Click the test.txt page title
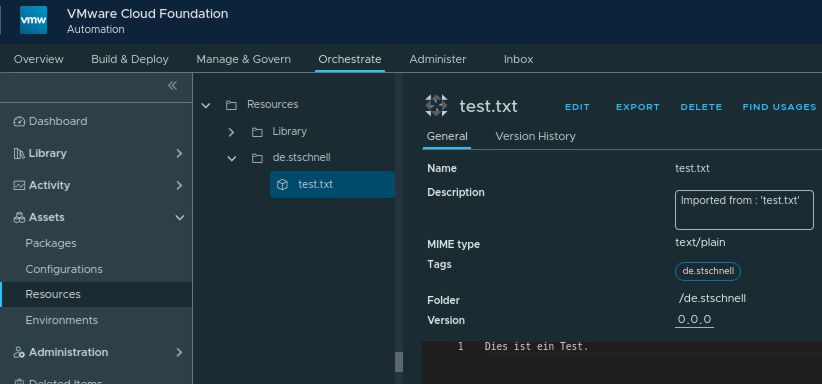The height and width of the screenshot is (384, 822). [488, 106]
